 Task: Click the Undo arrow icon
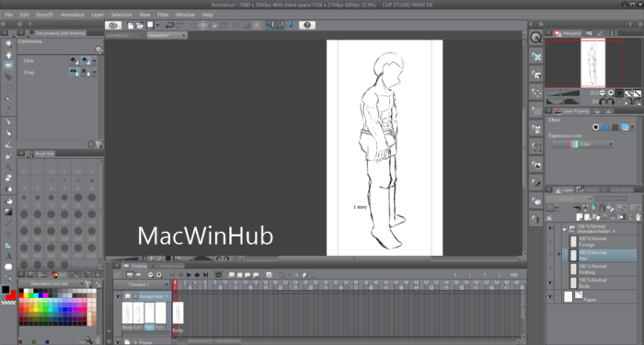tap(169, 26)
